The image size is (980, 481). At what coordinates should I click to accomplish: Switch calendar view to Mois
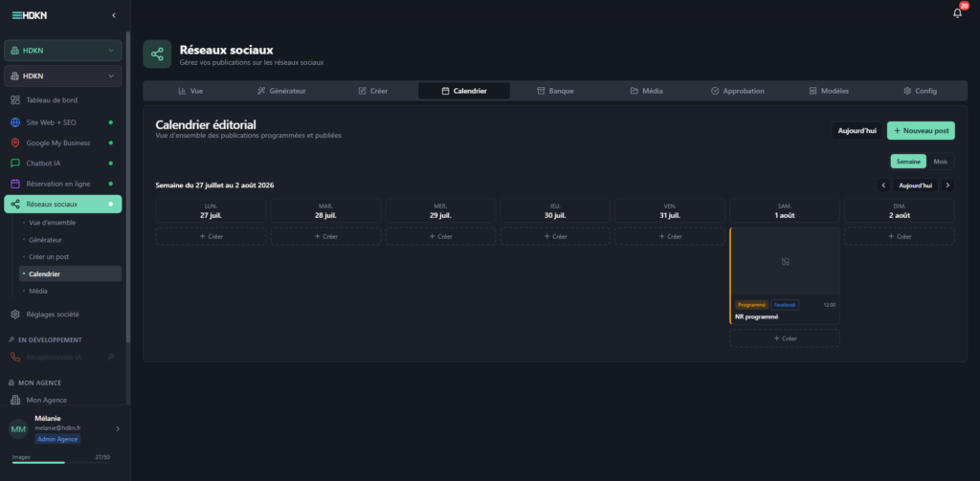coord(940,162)
